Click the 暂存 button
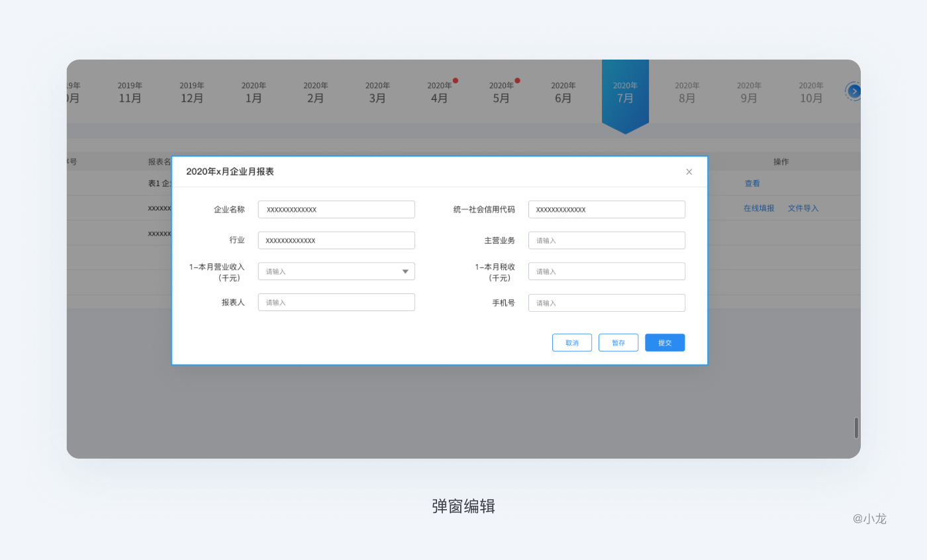The width and height of the screenshot is (927, 560). 618,343
